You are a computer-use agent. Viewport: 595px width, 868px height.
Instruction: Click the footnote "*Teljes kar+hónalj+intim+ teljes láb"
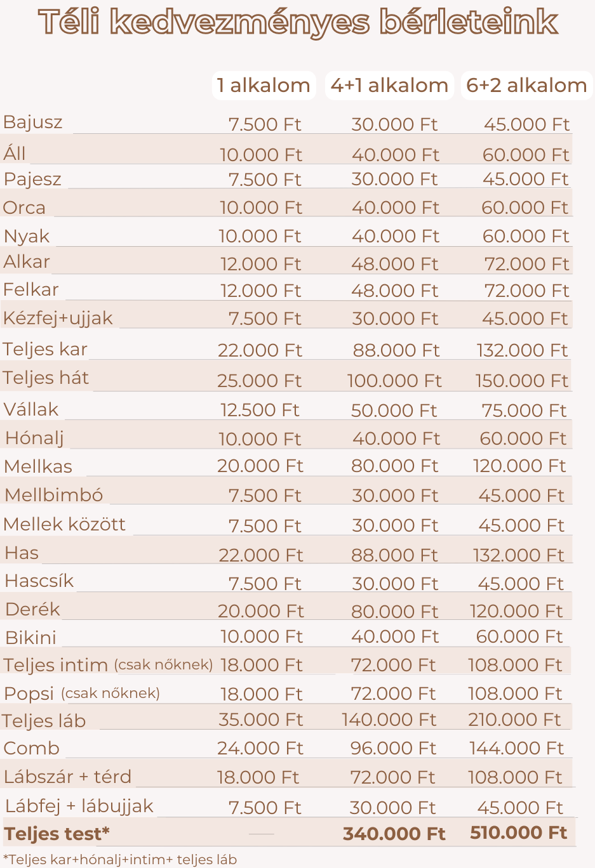tap(120, 860)
